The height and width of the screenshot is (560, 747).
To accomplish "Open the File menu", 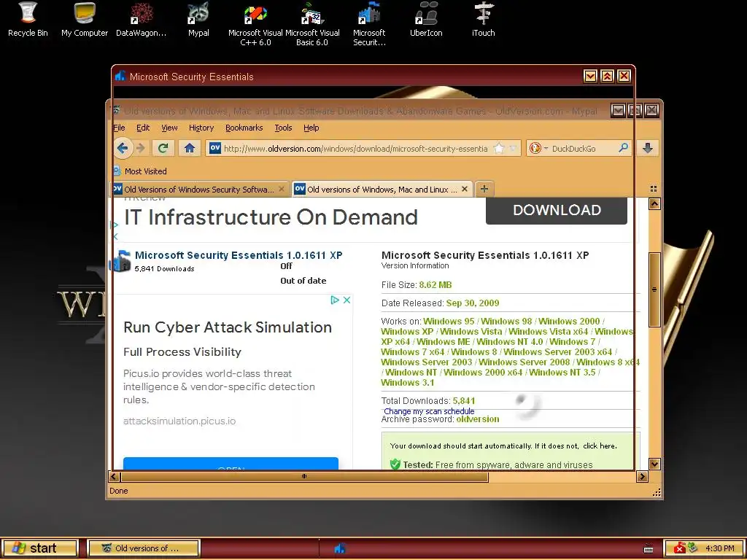I will point(119,128).
